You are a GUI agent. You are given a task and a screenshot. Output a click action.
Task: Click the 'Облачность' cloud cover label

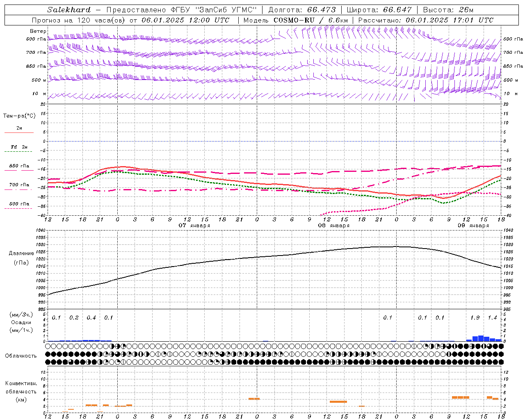point(21,356)
